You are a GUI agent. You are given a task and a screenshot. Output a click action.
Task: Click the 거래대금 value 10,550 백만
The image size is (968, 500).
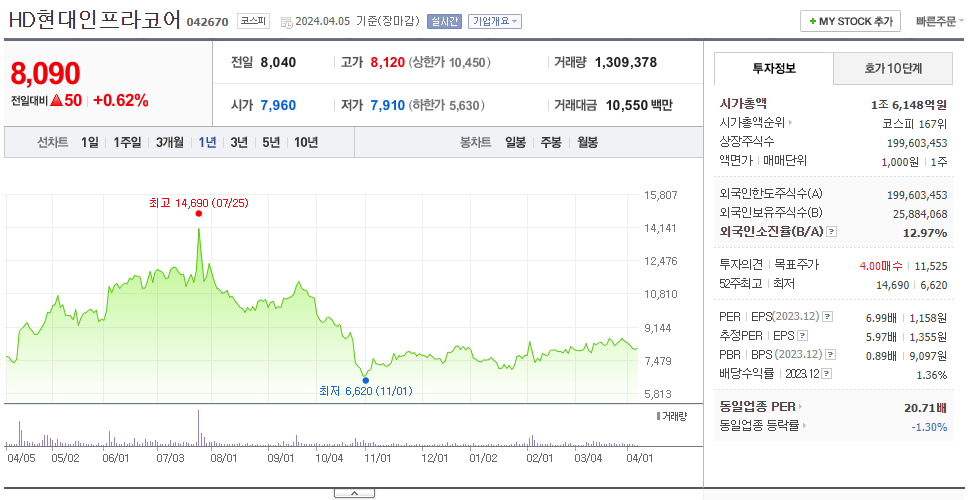click(639, 106)
